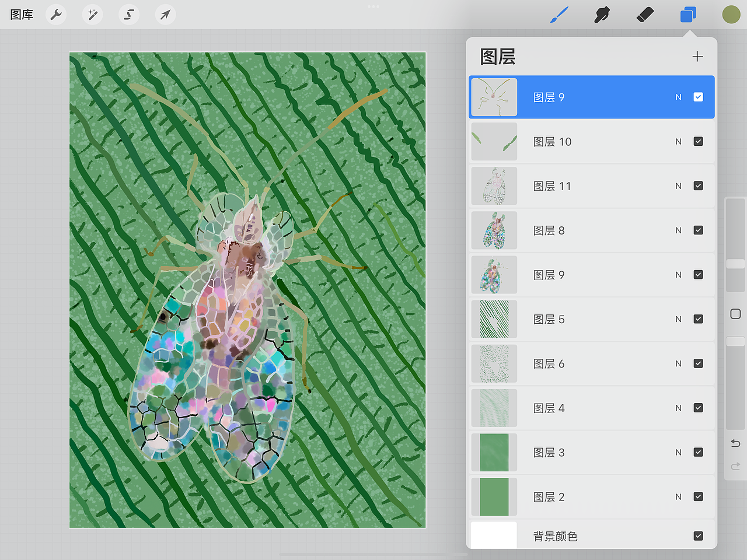
Task: Hide the 图层 3 layer
Action: click(698, 452)
